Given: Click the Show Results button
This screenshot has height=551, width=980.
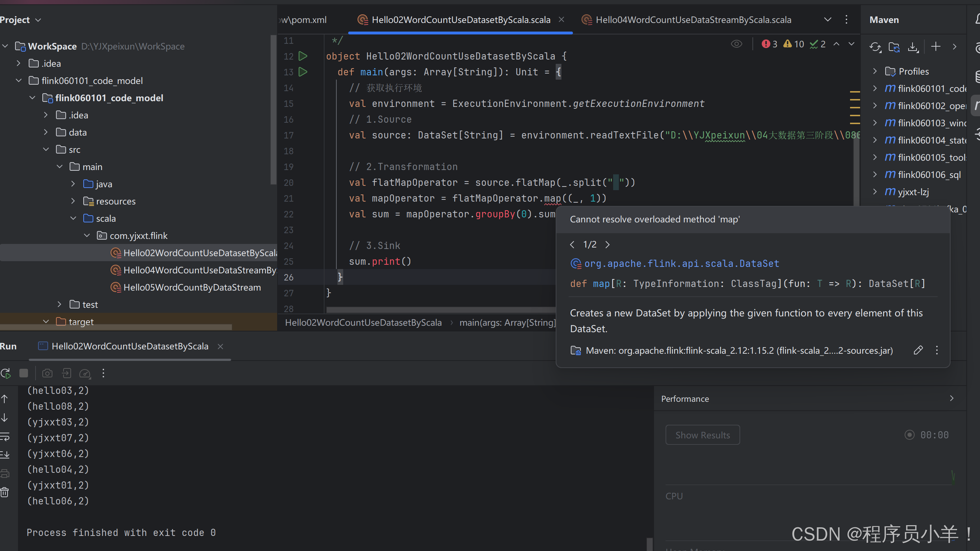Looking at the screenshot, I should pyautogui.click(x=702, y=435).
